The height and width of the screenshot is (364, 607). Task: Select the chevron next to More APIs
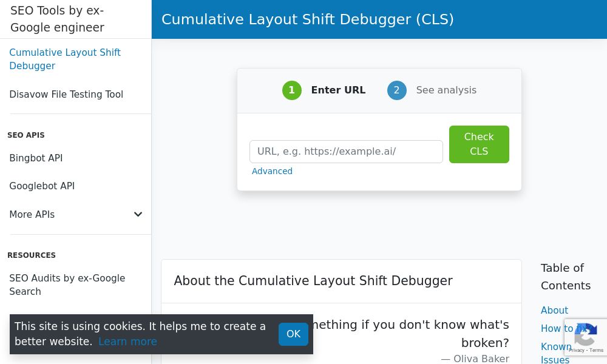(x=138, y=214)
